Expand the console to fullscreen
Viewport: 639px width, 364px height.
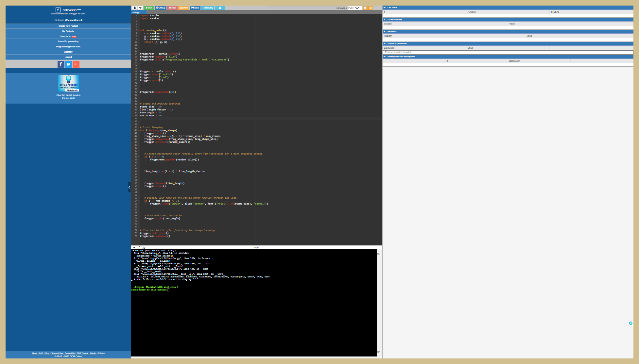pos(139,248)
